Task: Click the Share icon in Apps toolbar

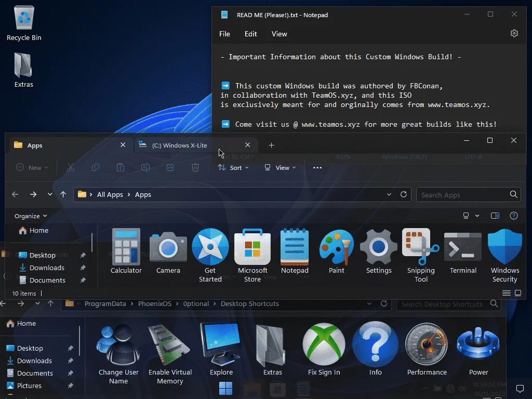Action: (x=170, y=167)
